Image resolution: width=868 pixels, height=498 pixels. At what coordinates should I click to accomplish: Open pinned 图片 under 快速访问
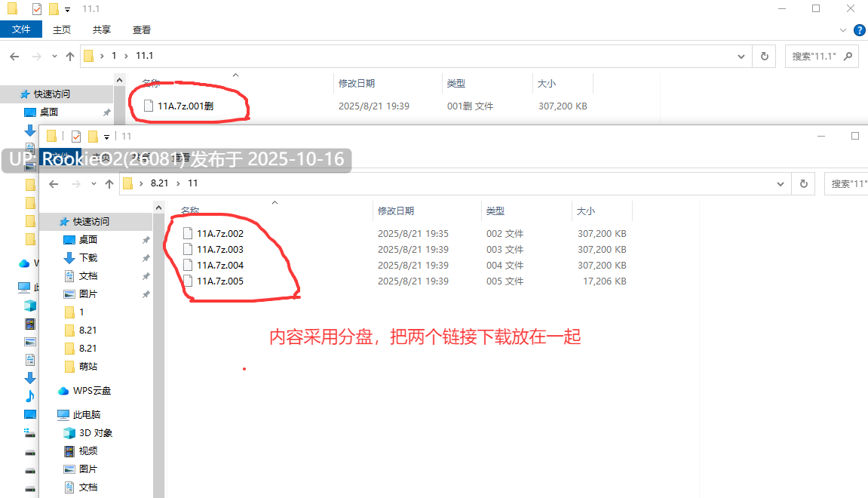88,294
